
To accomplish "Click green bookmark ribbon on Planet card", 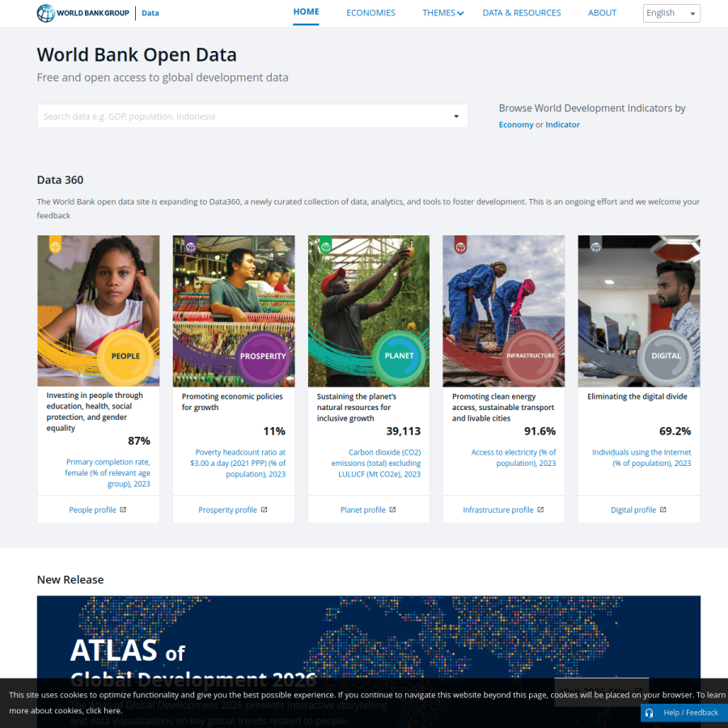I will point(326,244).
